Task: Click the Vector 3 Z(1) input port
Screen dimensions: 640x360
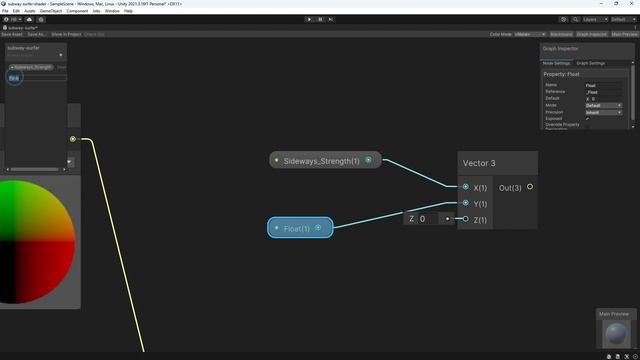Action: 466,219
